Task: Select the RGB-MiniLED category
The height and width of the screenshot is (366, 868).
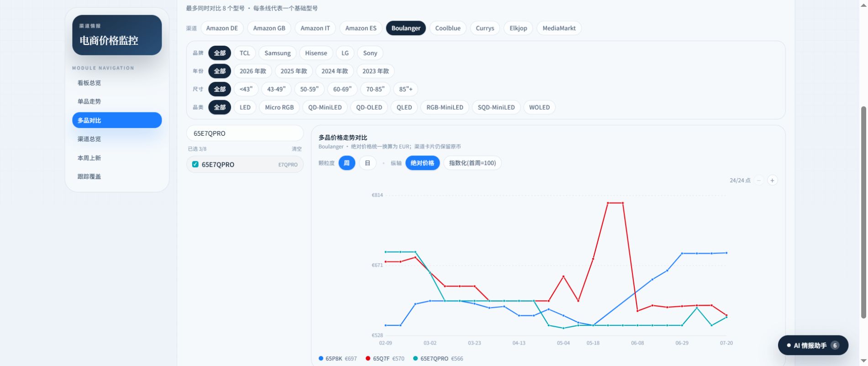Action: pos(445,107)
